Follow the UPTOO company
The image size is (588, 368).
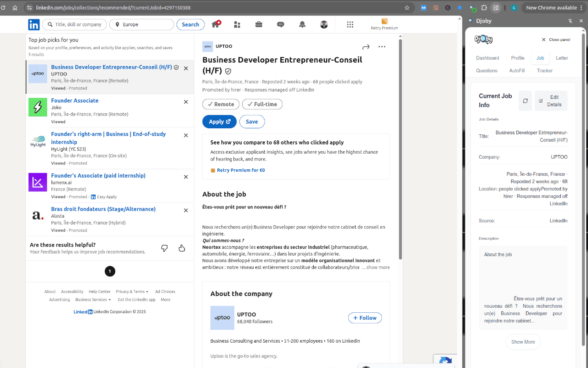tap(365, 318)
